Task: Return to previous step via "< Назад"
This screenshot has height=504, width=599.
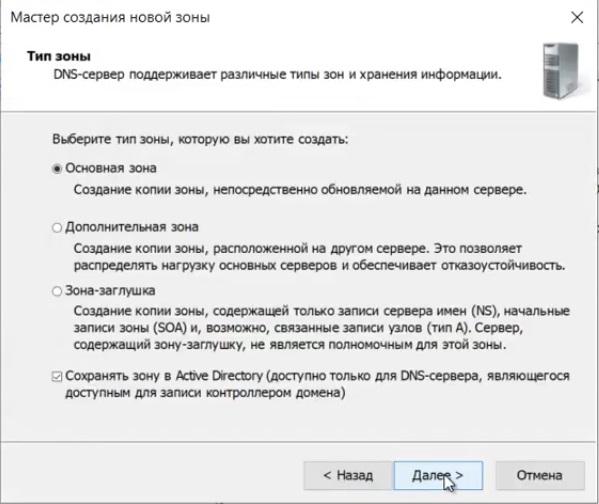Action: [x=348, y=475]
